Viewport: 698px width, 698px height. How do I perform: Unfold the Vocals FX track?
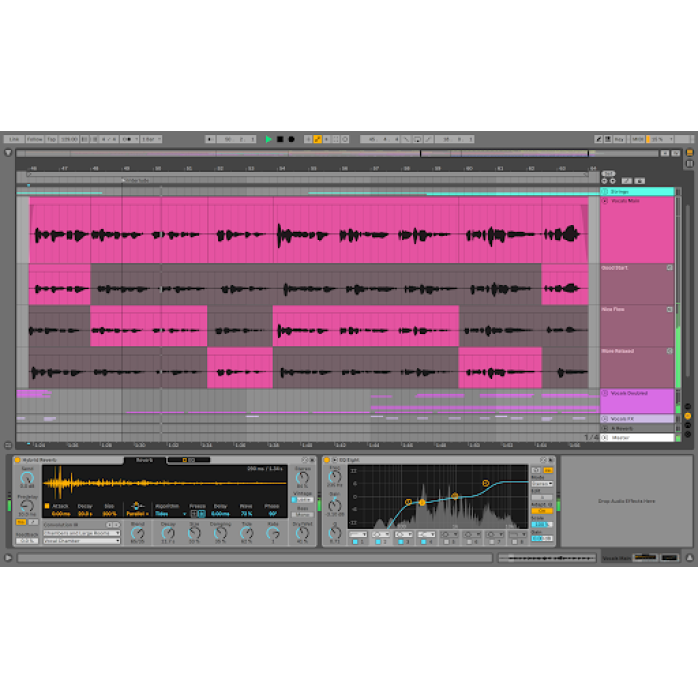tap(605, 419)
